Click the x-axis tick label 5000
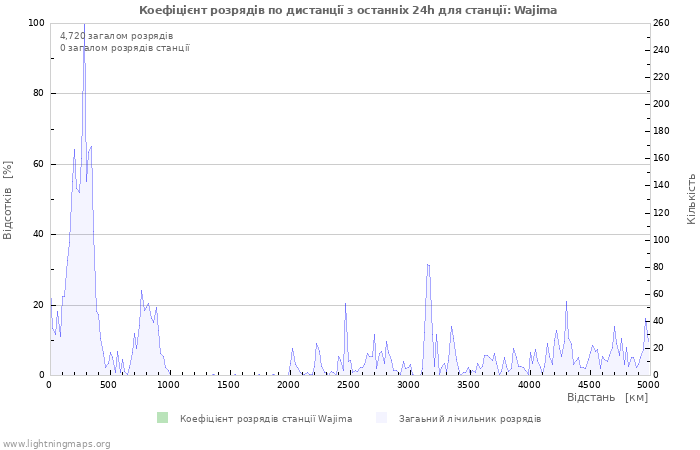Viewport: 700px width, 450px height. pyautogui.click(x=648, y=384)
